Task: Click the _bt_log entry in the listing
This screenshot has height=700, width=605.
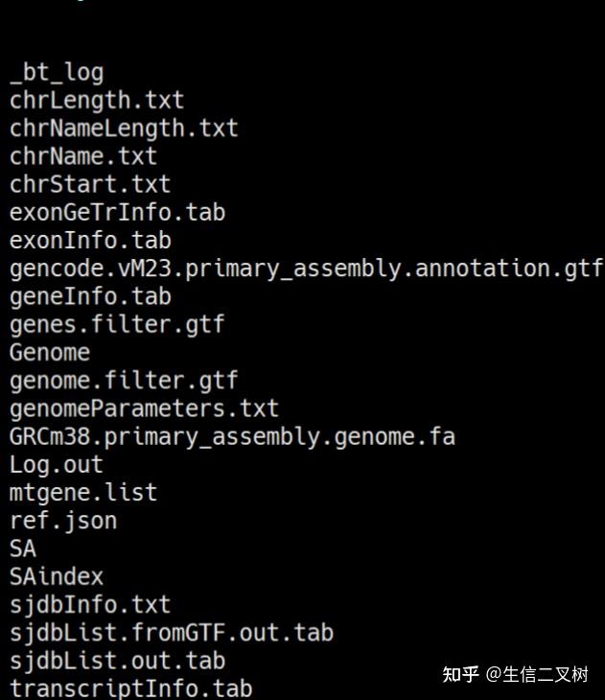Action: coord(57,72)
